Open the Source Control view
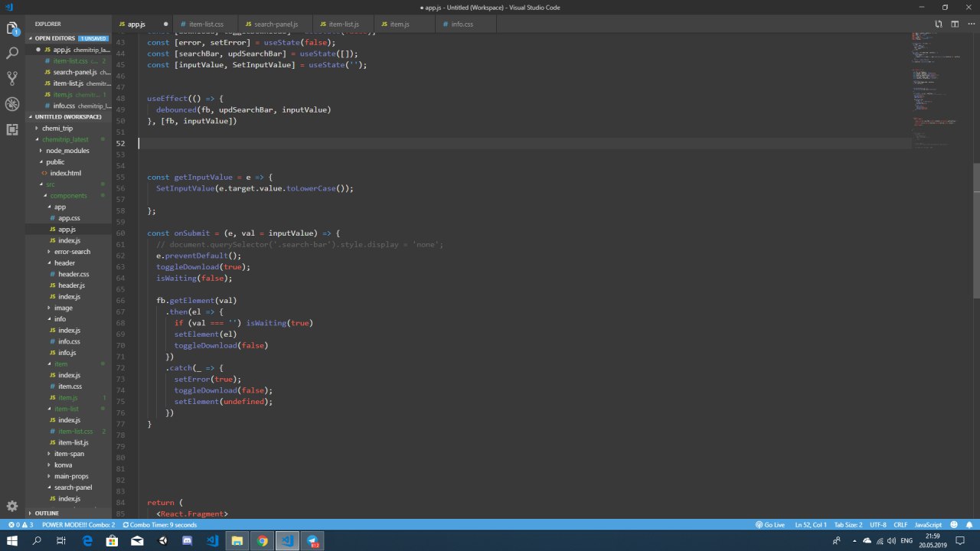 pos(12,79)
